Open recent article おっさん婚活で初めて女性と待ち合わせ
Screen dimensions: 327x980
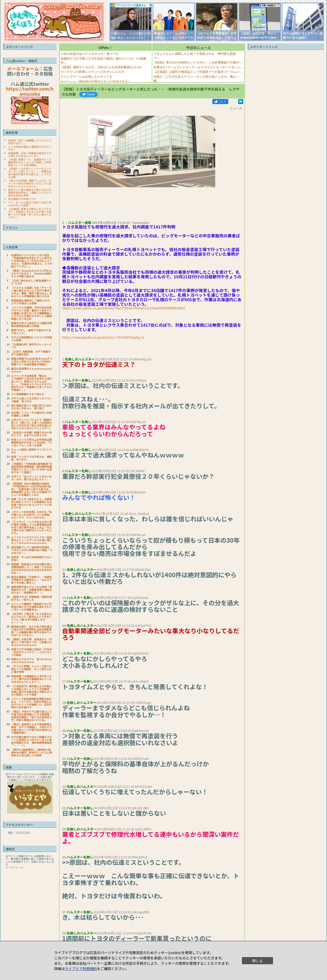point(30,204)
